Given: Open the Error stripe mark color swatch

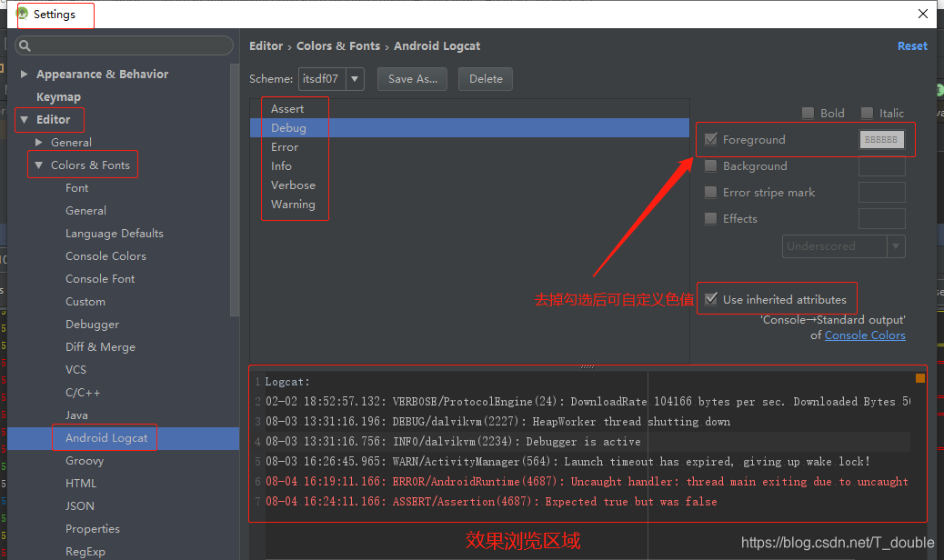Looking at the screenshot, I should tap(881, 193).
